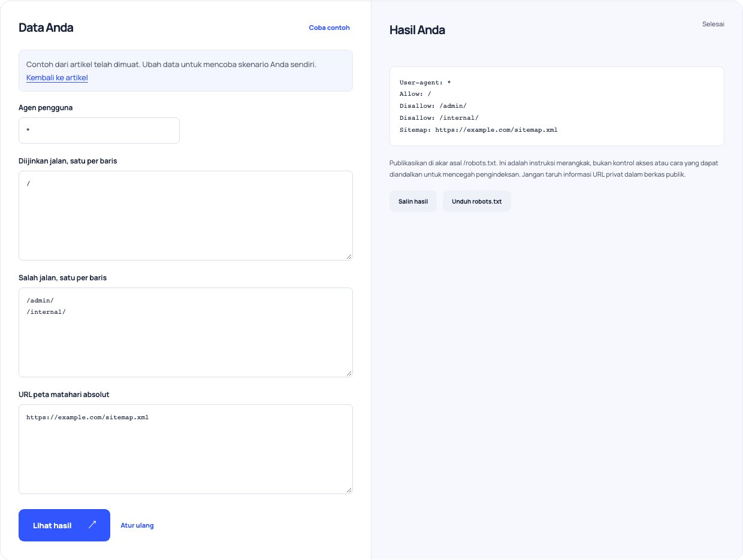
Task: Select the 'Disallow: /internal/' output line
Action: (439, 118)
